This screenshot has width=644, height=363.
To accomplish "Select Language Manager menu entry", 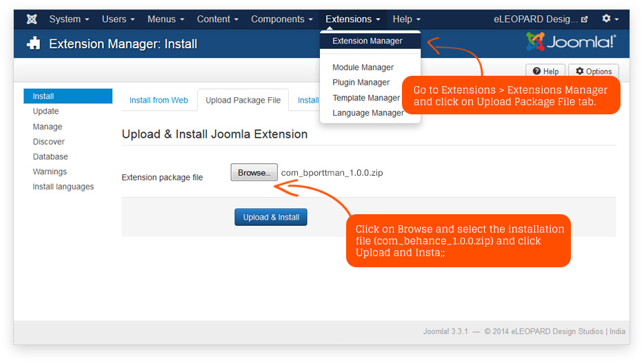I will pyautogui.click(x=368, y=113).
